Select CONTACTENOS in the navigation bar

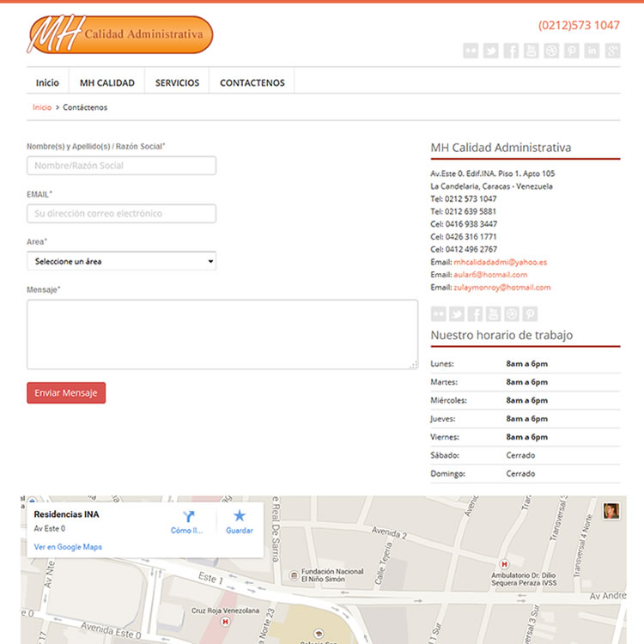(x=252, y=83)
